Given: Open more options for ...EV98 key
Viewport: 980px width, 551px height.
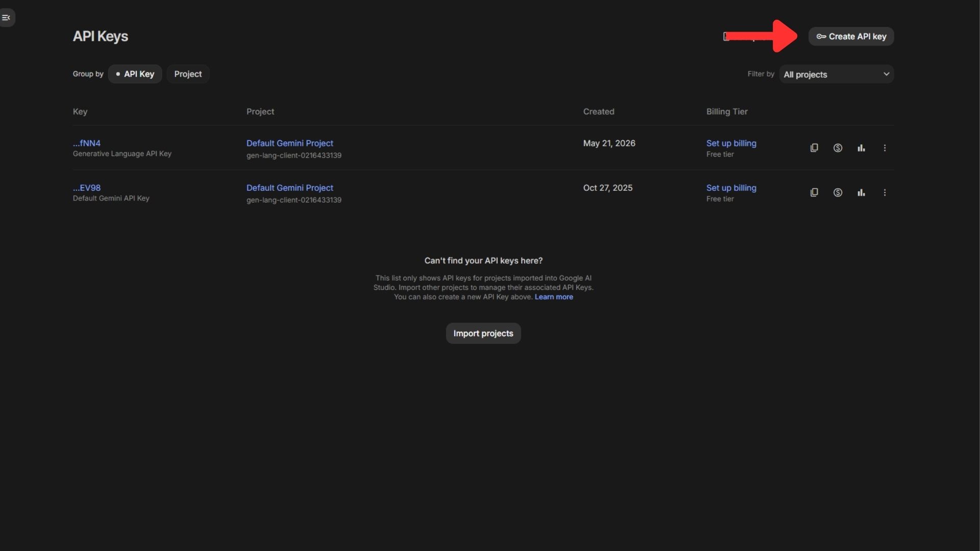Looking at the screenshot, I should [x=885, y=192].
